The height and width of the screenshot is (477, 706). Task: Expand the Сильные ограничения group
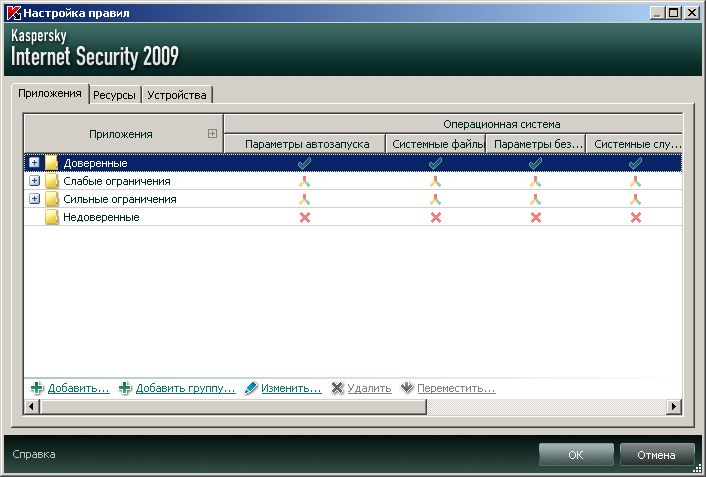click(34, 199)
